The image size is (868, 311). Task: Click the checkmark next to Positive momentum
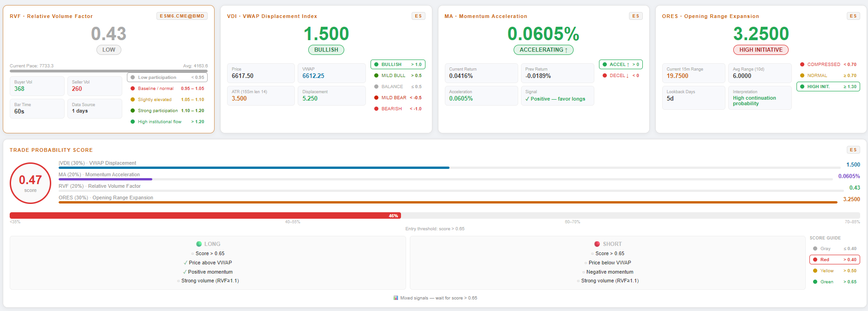point(185,272)
